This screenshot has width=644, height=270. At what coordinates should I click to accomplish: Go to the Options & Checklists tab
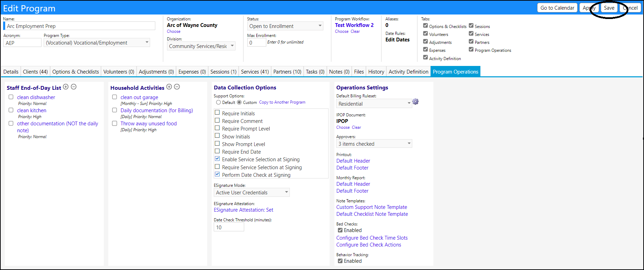(x=76, y=72)
